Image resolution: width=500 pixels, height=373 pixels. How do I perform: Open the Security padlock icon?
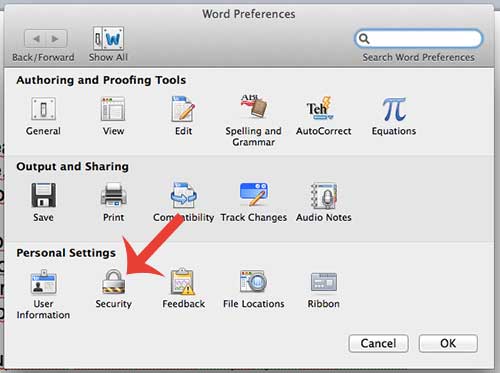point(114,282)
